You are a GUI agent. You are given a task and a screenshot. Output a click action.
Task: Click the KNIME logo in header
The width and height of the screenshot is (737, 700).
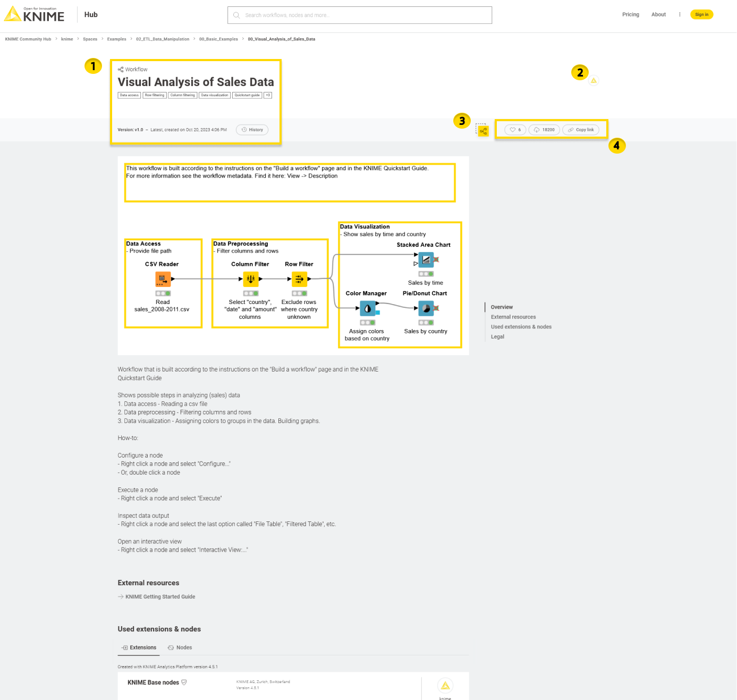pos(35,15)
